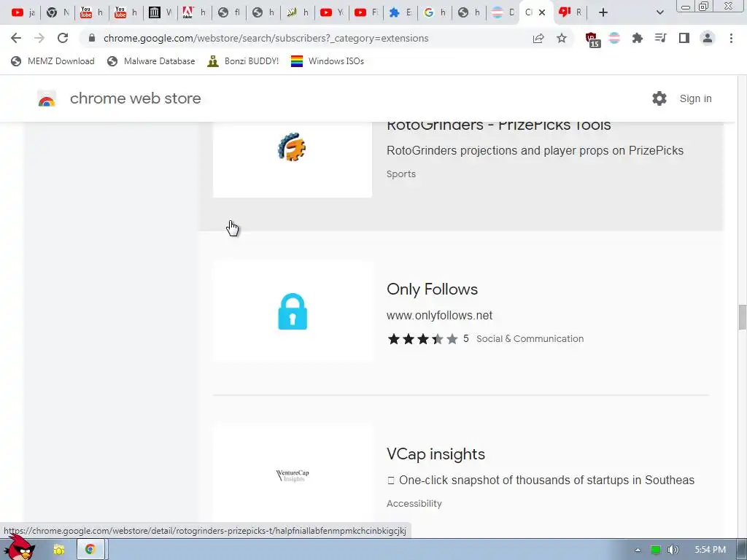Screen dimensions: 747x560
Task: Click the green tray status icon
Action: (656, 550)
